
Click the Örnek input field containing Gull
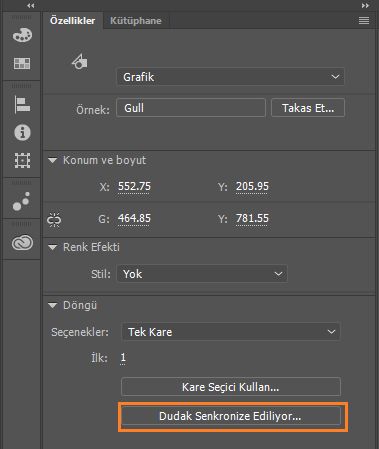[191, 108]
